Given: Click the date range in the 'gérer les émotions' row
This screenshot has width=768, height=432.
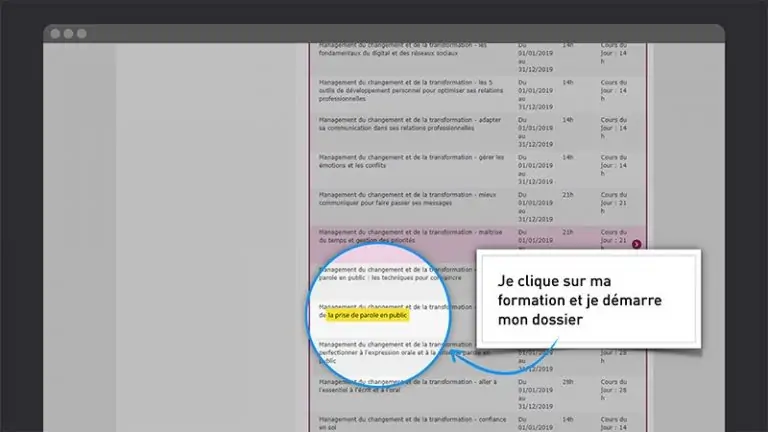Looking at the screenshot, I should tap(535, 169).
